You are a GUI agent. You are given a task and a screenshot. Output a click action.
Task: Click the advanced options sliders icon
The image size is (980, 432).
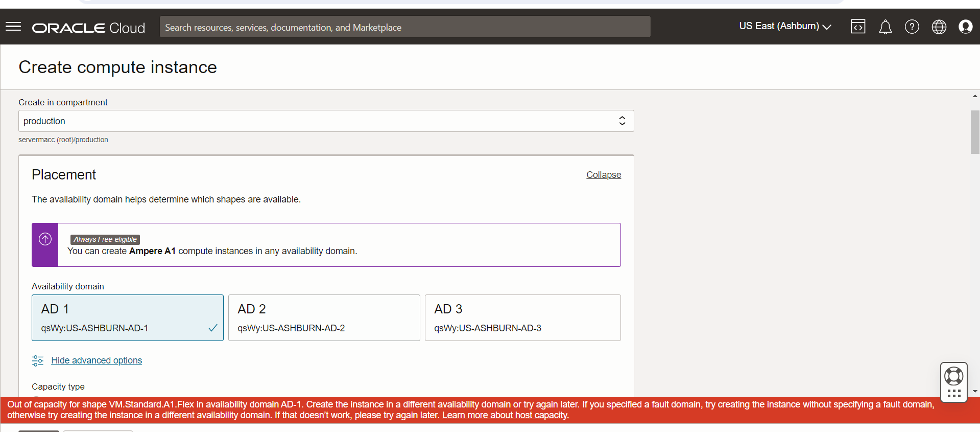point(38,360)
